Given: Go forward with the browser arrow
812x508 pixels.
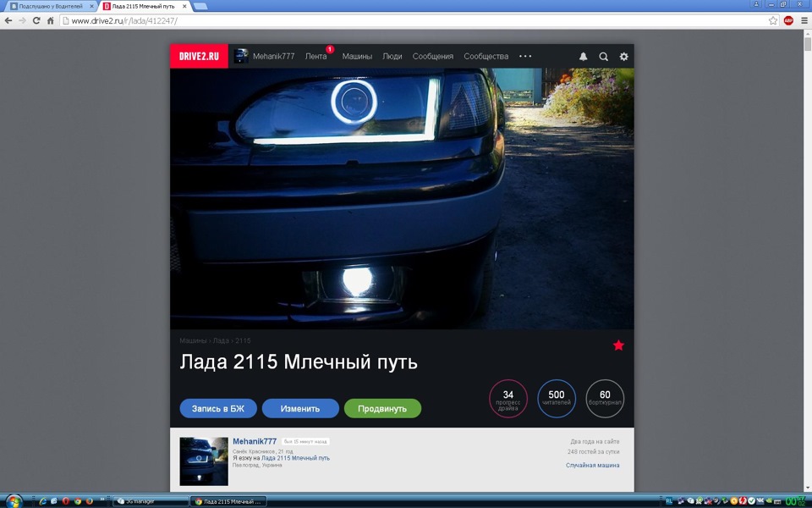Looking at the screenshot, I should click(x=22, y=20).
